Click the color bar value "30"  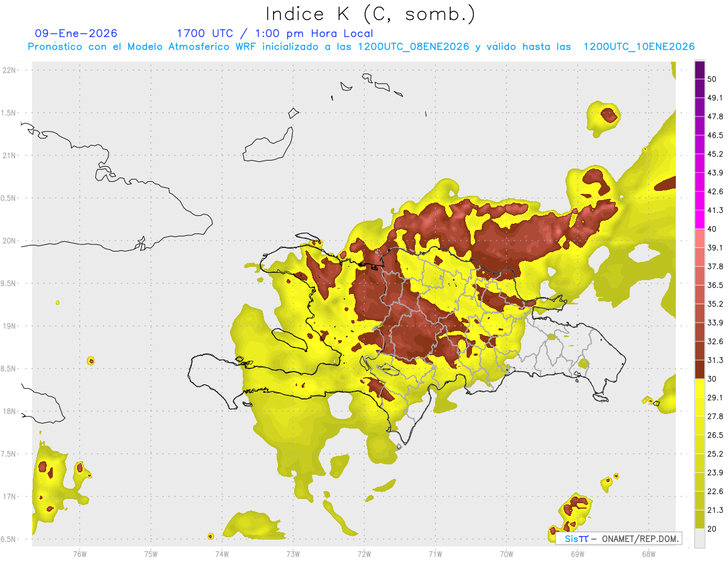[x=712, y=379]
